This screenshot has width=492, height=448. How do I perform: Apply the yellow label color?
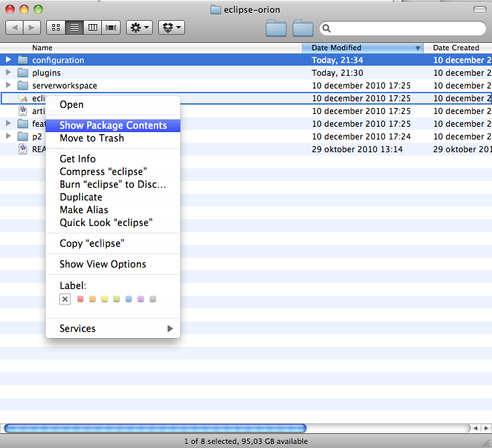[105, 299]
